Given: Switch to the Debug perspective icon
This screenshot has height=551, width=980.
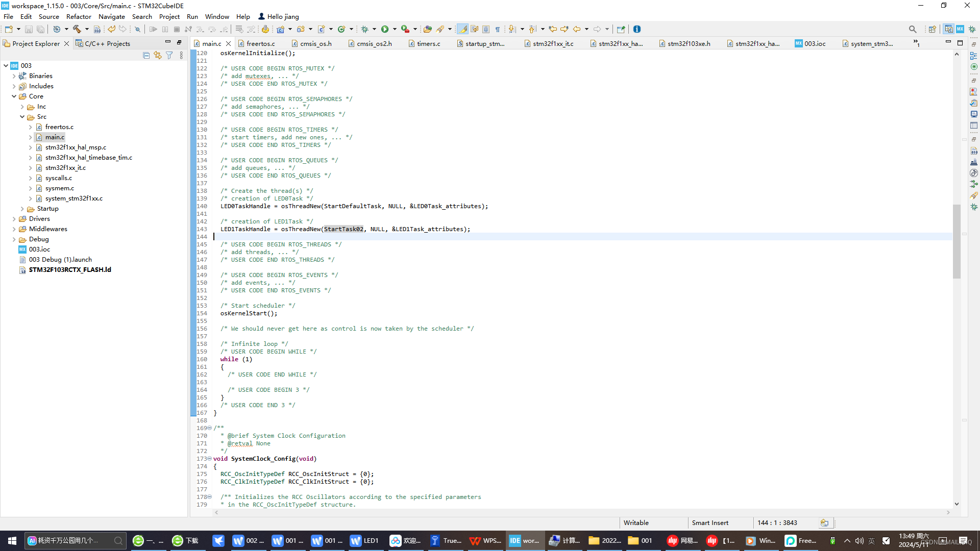Looking at the screenshot, I should tap(972, 29).
